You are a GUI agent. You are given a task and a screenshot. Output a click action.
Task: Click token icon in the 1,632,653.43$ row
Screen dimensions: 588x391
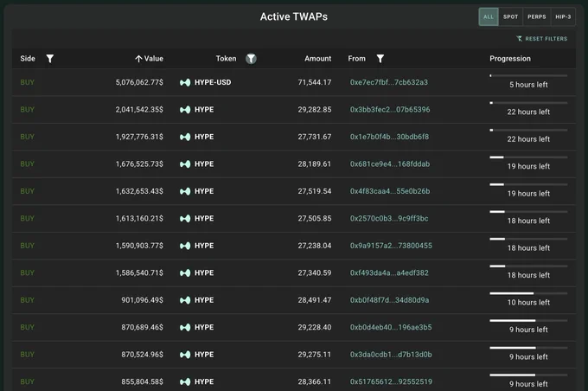185,191
